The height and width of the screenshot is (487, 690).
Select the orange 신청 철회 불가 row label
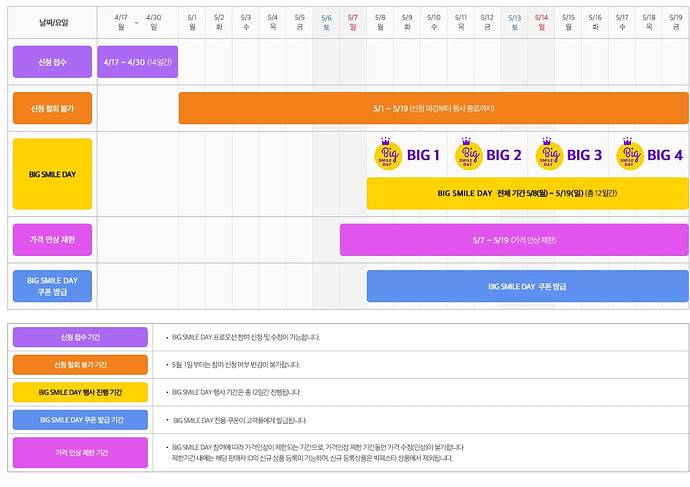coord(52,107)
